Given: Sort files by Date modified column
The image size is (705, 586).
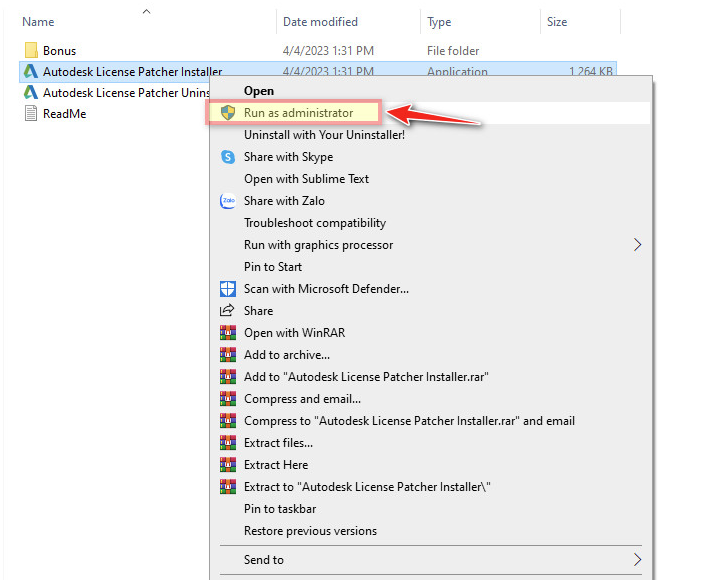Looking at the screenshot, I should (x=320, y=22).
